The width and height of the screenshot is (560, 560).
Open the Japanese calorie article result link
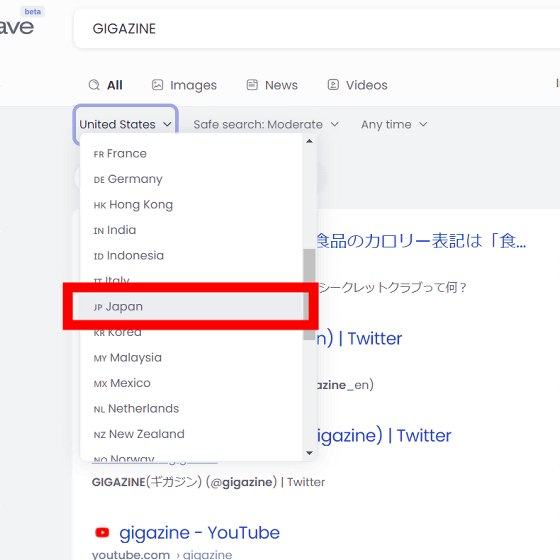pos(422,241)
